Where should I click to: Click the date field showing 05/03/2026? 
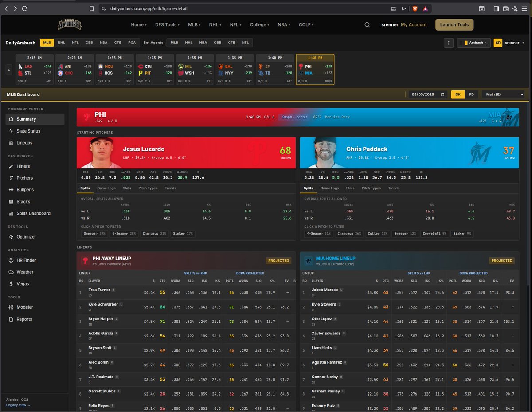click(x=428, y=94)
